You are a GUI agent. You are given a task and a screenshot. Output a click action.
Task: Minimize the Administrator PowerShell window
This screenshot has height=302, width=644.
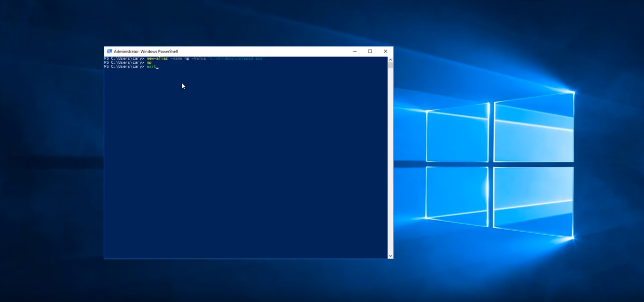coord(354,51)
